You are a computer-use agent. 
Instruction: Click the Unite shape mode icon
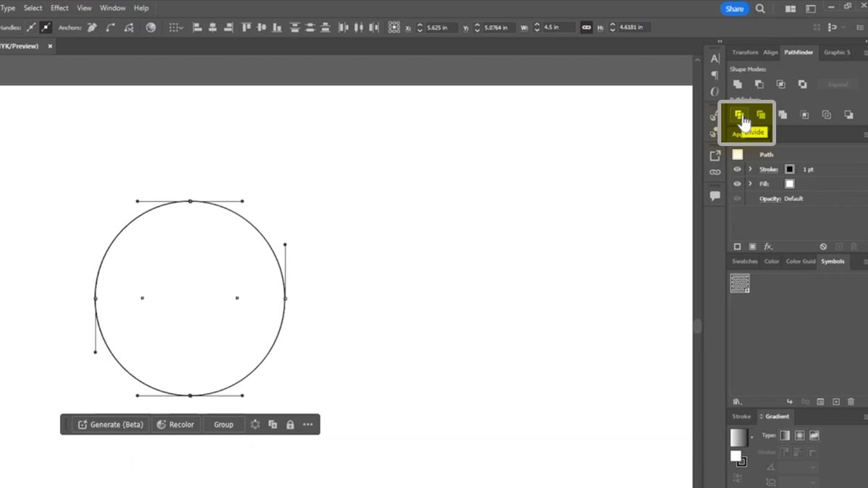click(x=737, y=85)
